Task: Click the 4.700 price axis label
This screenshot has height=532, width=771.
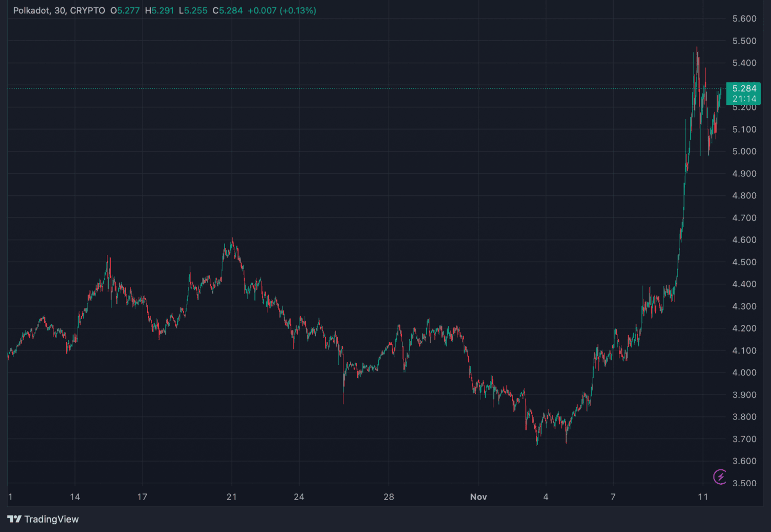Action: click(744, 217)
